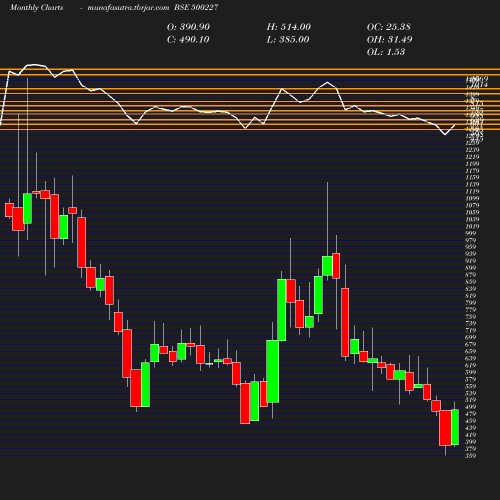Click the 739 price axis label
The height and width of the screenshot is (500, 500).
471,324
